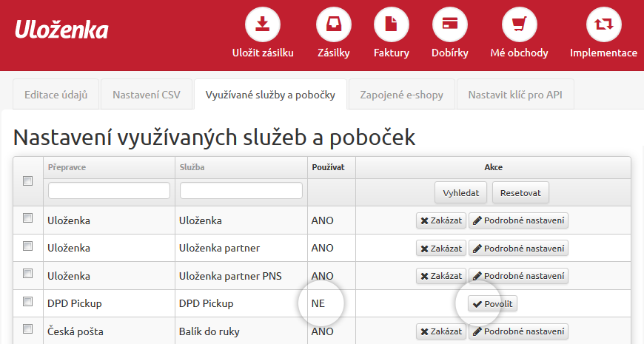The height and width of the screenshot is (344, 644).
Task: Open the Zapojené e-shopy tab
Action: coord(402,95)
